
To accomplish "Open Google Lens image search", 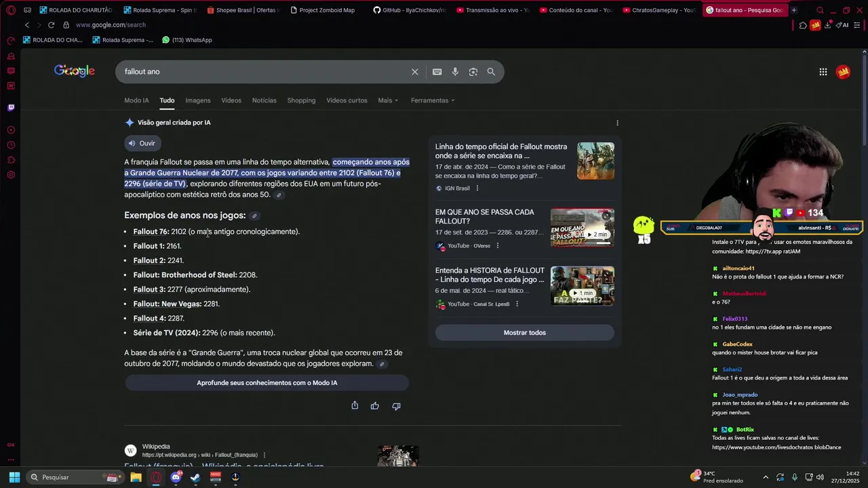I will point(473,72).
